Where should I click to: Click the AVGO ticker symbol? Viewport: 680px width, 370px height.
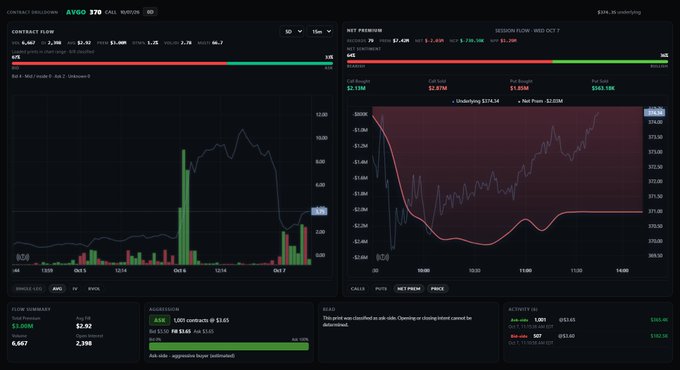(x=76, y=12)
